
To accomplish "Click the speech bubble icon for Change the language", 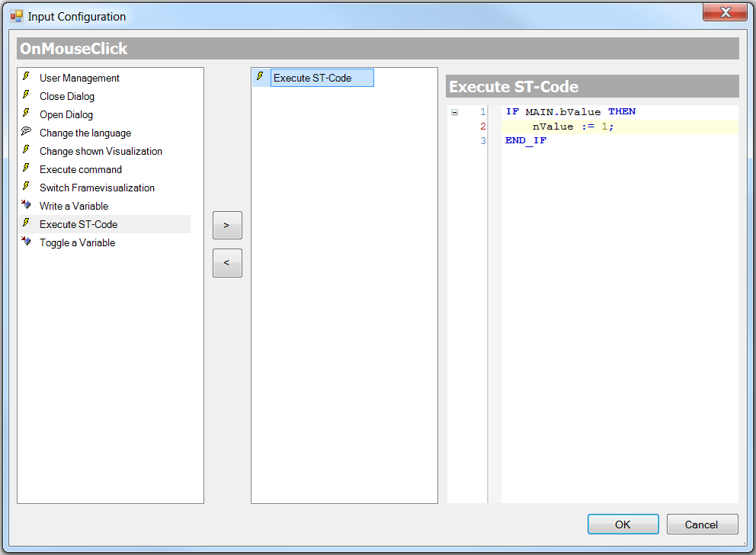I will point(26,131).
